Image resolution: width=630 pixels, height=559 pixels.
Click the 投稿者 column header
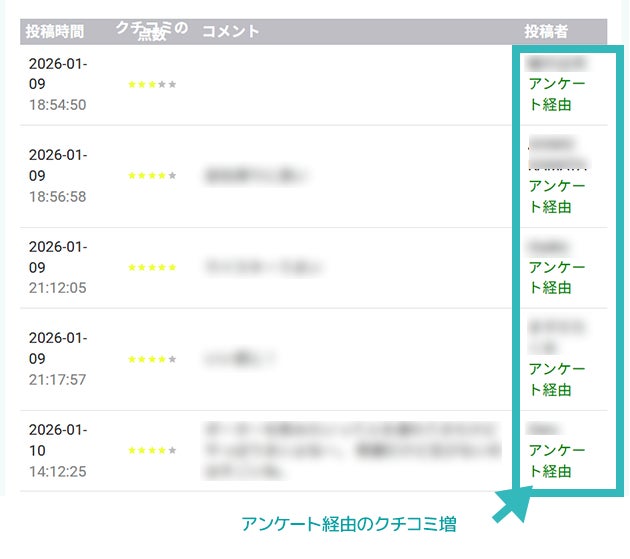[546, 32]
